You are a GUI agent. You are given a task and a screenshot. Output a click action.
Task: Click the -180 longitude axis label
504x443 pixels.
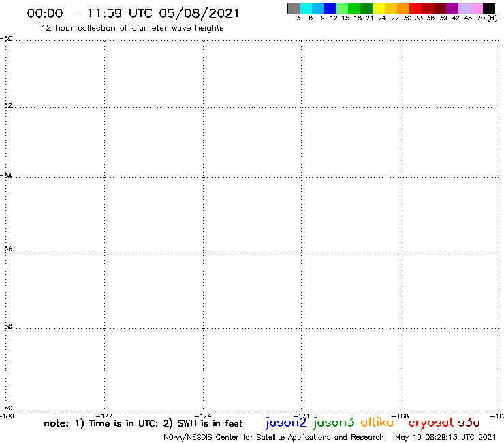click(7, 416)
